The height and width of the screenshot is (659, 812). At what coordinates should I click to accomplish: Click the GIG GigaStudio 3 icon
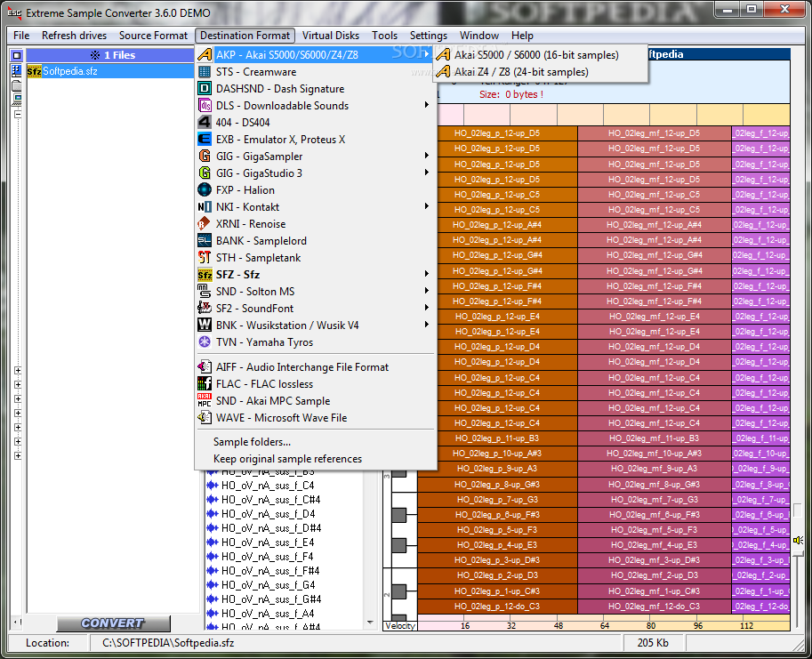click(205, 173)
